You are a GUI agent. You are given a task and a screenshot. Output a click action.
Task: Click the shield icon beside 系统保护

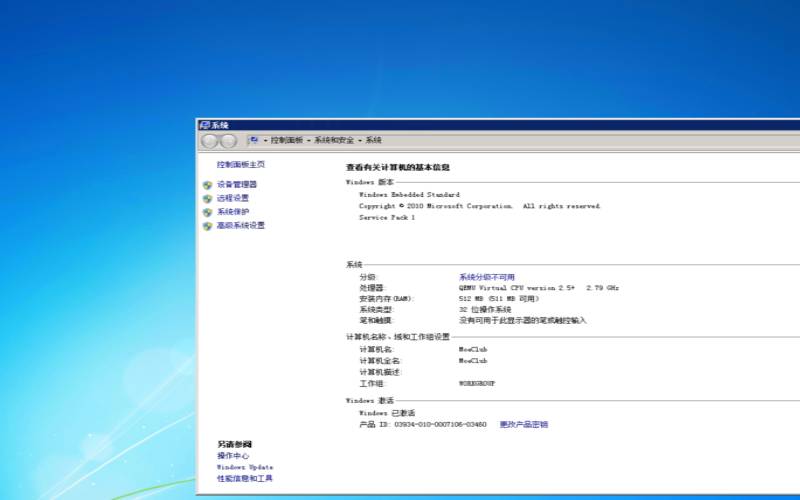tap(207, 212)
